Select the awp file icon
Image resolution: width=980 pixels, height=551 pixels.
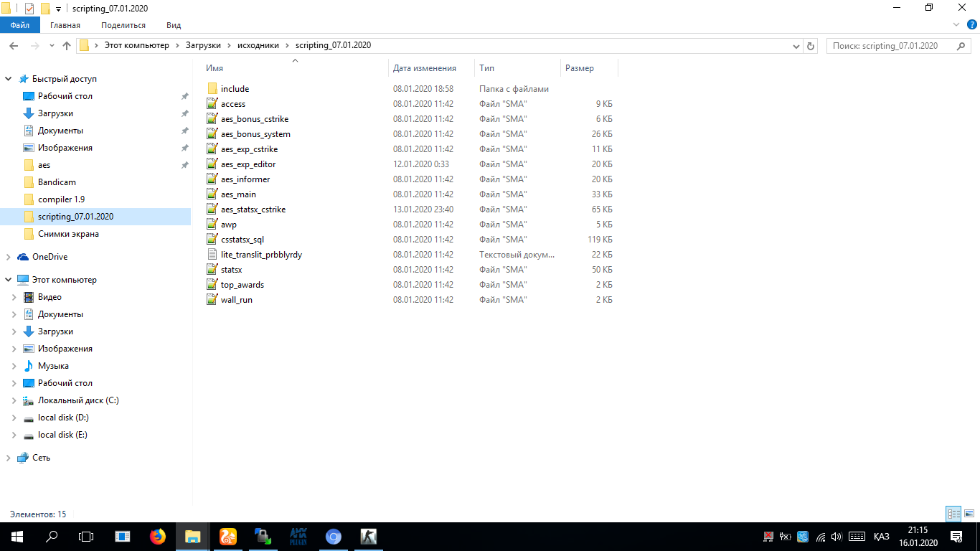pyautogui.click(x=212, y=225)
